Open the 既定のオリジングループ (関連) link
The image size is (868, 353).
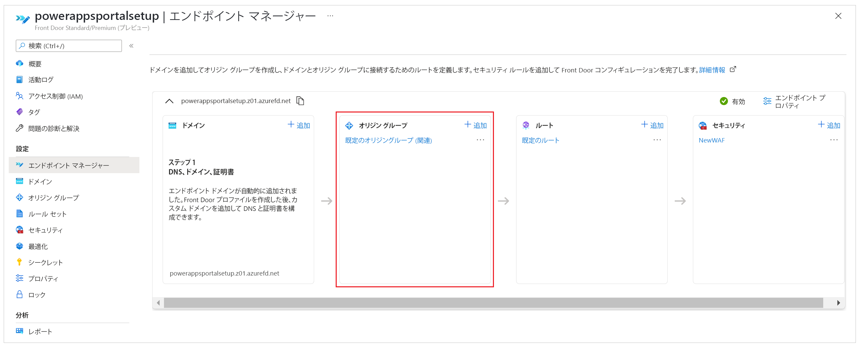[389, 140]
